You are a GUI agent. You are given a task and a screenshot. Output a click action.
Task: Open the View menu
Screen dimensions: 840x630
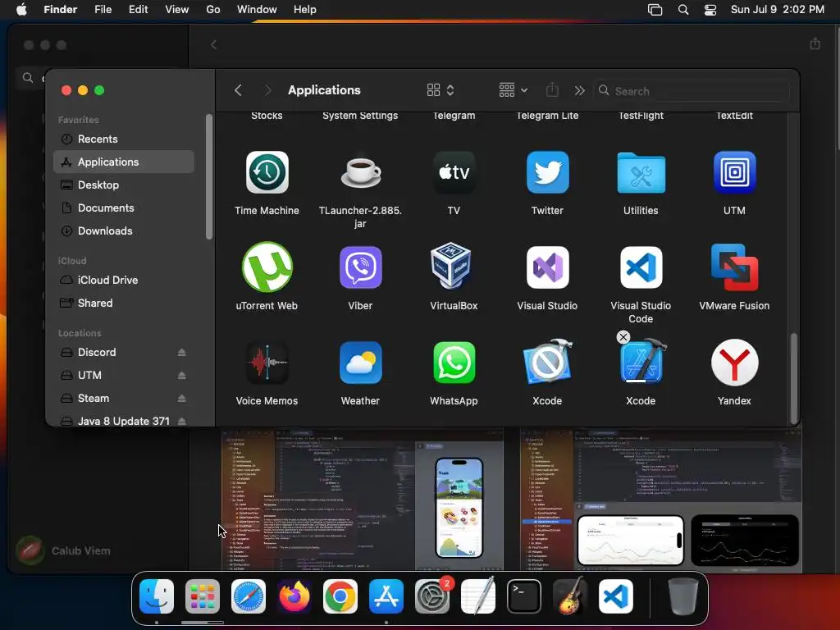point(177,10)
